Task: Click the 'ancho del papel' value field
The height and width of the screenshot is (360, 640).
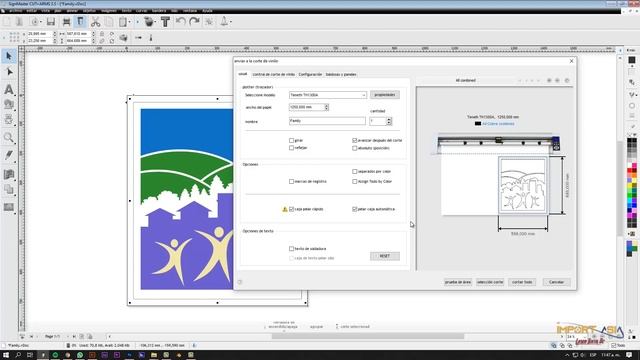Action: 307,107
